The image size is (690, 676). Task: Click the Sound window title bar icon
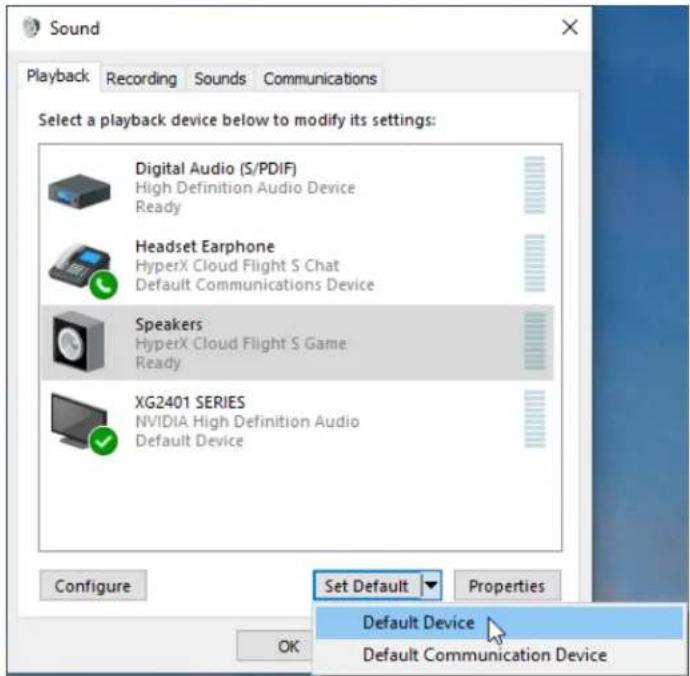(31, 28)
